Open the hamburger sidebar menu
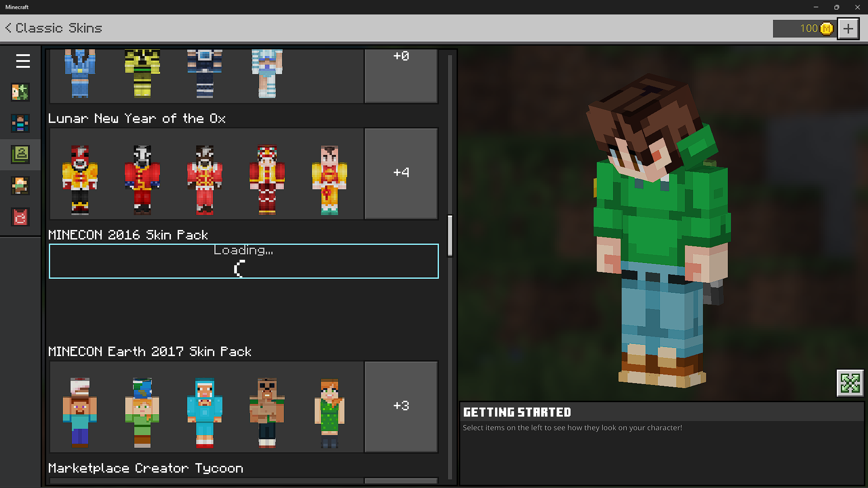The height and width of the screenshot is (488, 868). pyautogui.click(x=23, y=61)
